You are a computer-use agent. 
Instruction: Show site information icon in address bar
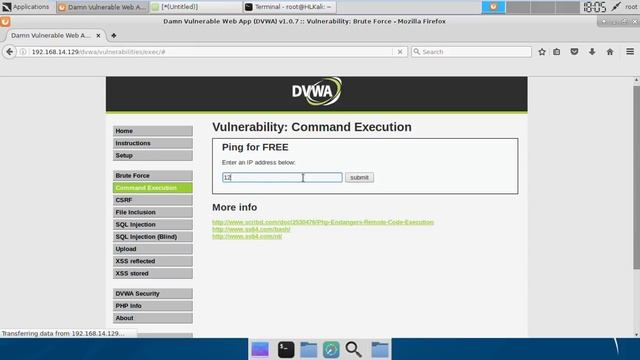pyautogui.click(x=23, y=52)
